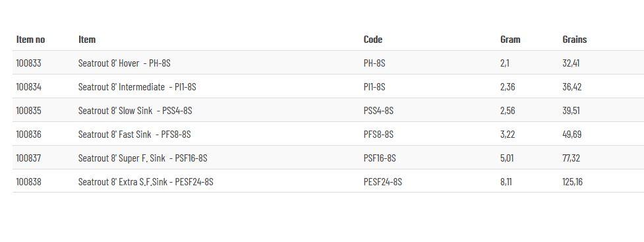Viewport: 644px width, 242px height.
Task: Click the Grains column header
Action: [574, 40]
